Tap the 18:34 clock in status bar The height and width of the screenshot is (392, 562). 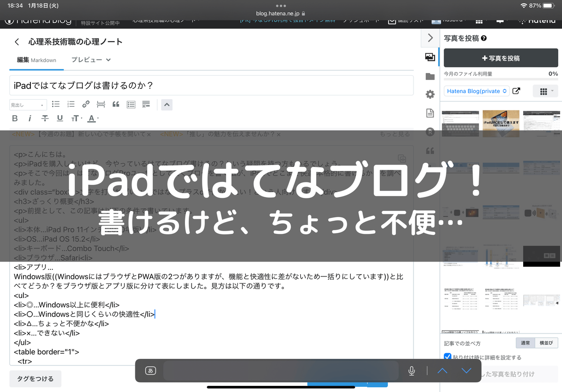click(x=16, y=6)
